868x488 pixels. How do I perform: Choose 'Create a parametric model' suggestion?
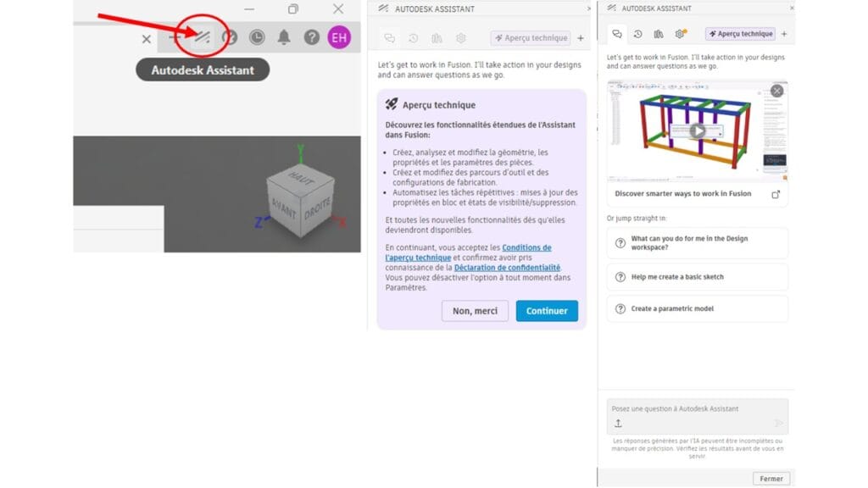[x=697, y=308]
